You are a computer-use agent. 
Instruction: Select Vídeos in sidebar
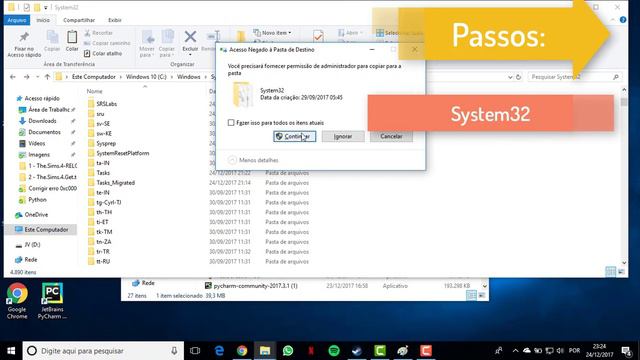click(x=32, y=143)
